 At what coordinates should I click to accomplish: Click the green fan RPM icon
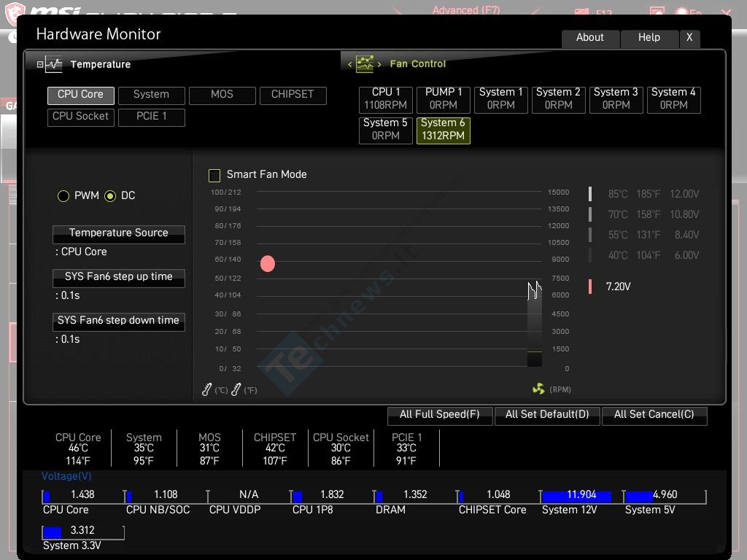tap(538, 389)
